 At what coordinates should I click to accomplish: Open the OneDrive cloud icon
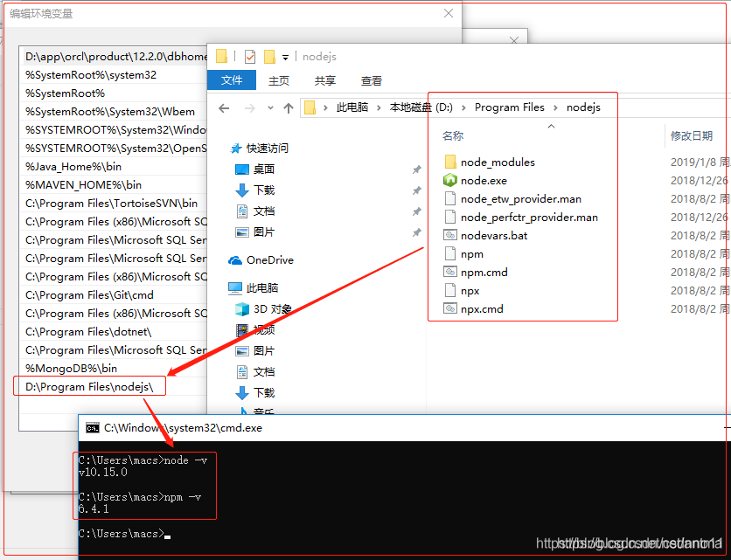[235, 260]
